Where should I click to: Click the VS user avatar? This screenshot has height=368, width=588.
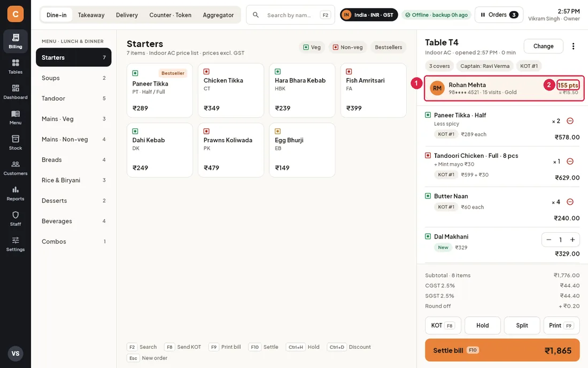pos(16,354)
